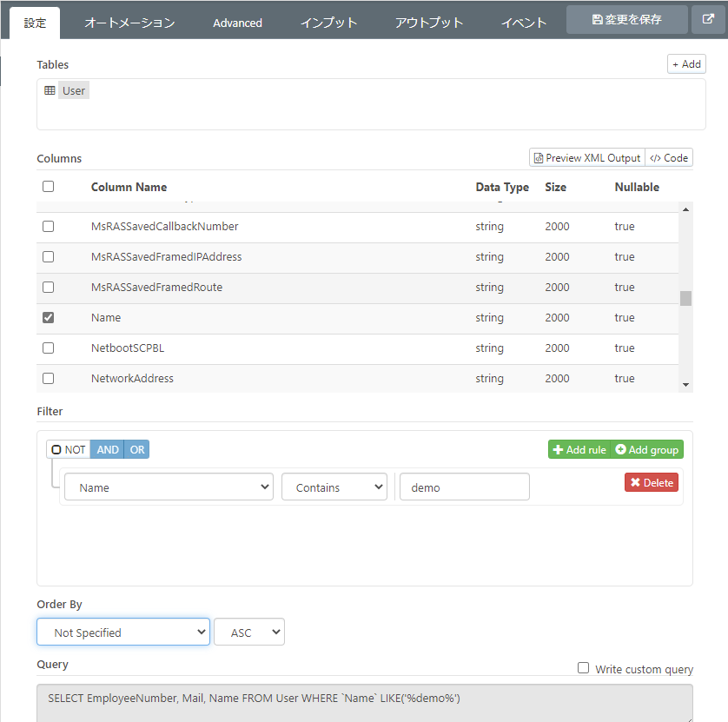This screenshot has height=722, width=728.
Task: Open the filter field Name dropdown
Action: pos(169,487)
